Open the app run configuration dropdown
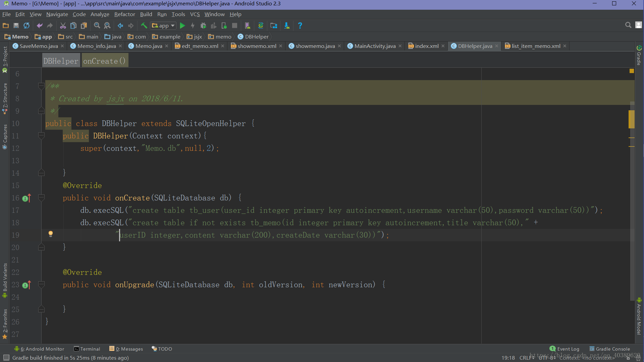This screenshot has width=644, height=362. point(163,25)
